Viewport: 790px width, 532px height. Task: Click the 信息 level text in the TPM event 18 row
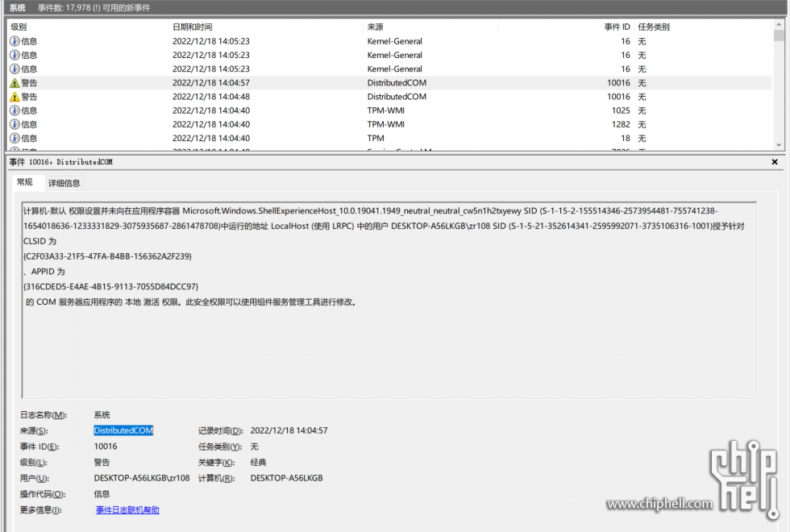[29, 138]
